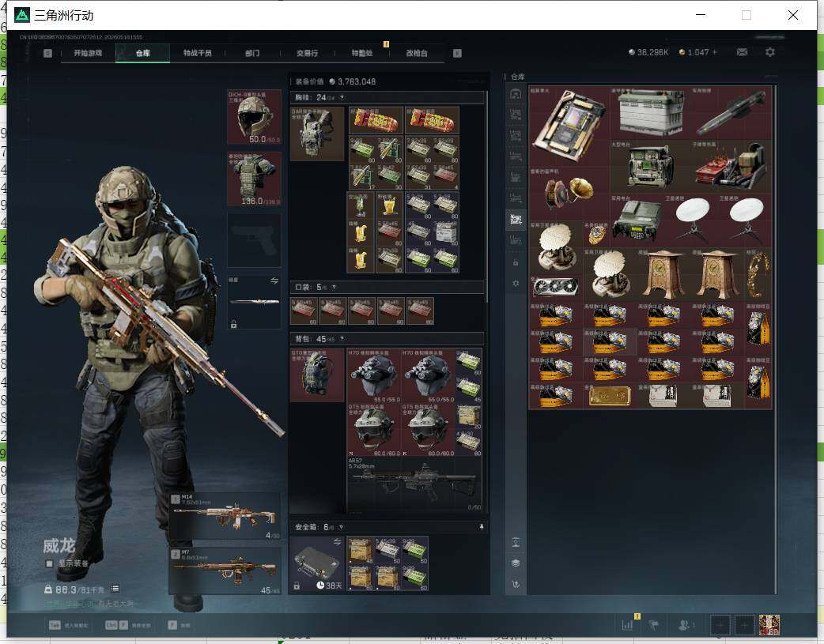Image resolution: width=824 pixels, height=644 pixels.
Task: Click the first empty team slot plus
Action: click(720, 625)
